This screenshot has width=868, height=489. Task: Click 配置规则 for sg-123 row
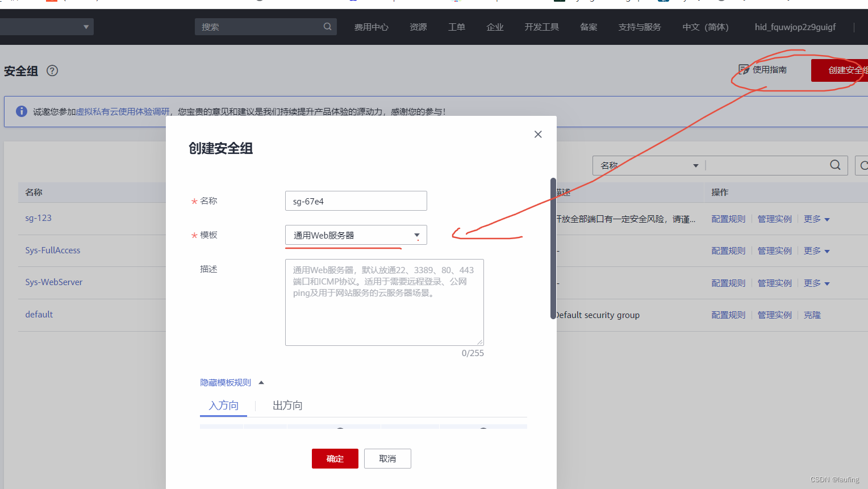click(x=728, y=219)
